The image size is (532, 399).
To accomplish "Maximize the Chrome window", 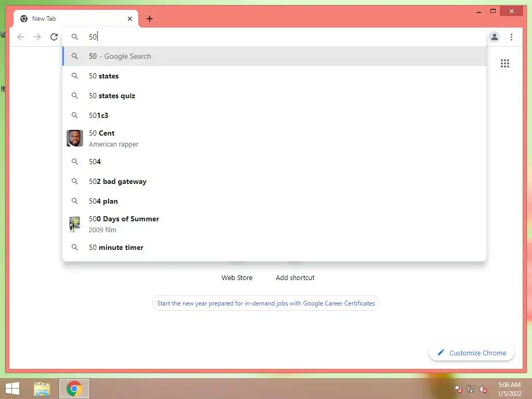I will [493, 11].
